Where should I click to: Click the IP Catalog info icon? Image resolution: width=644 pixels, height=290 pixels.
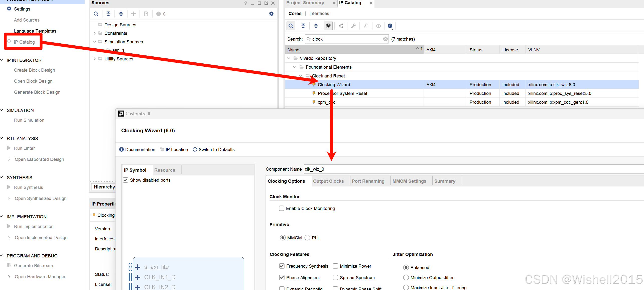click(x=390, y=26)
